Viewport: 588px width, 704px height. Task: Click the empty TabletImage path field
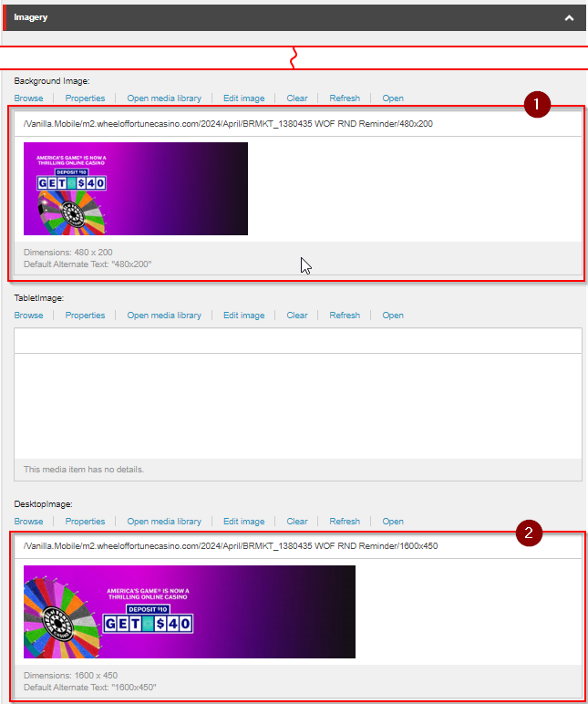(x=298, y=341)
